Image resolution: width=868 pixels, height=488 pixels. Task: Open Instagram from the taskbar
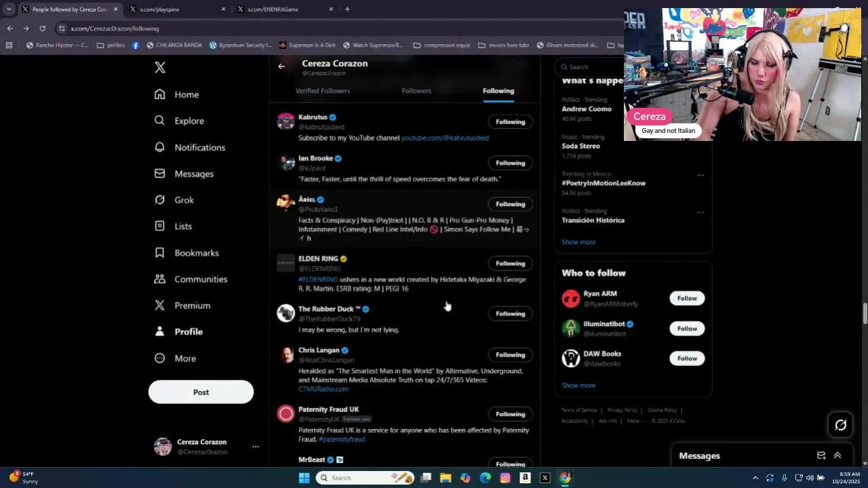coord(505,478)
